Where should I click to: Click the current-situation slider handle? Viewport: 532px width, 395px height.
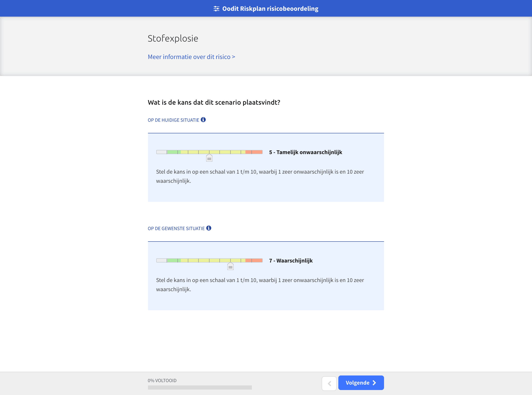[209, 158]
